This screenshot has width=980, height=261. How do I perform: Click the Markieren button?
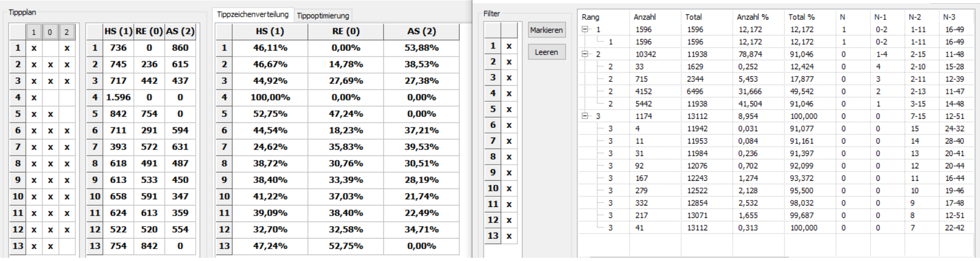pos(546,30)
